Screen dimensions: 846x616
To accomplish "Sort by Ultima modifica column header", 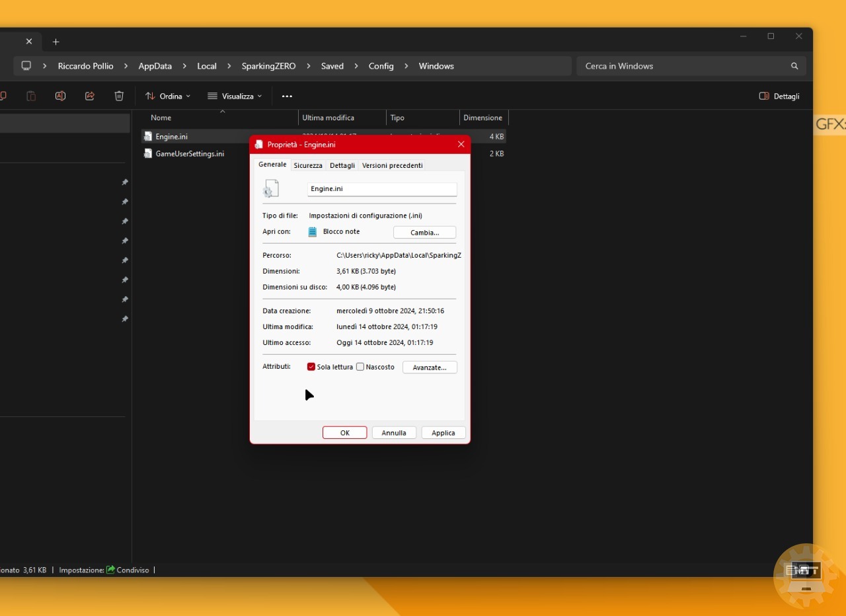I will tap(342, 118).
